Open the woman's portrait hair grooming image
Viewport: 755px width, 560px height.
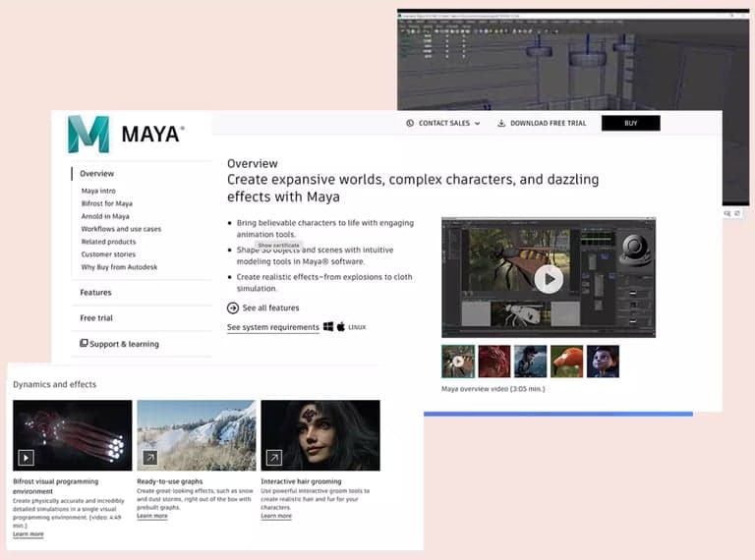point(320,435)
